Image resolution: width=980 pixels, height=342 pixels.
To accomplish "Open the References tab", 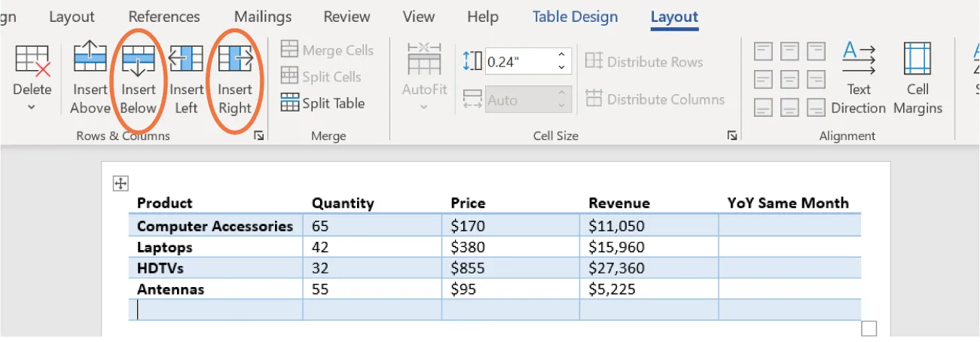I will [x=164, y=17].
